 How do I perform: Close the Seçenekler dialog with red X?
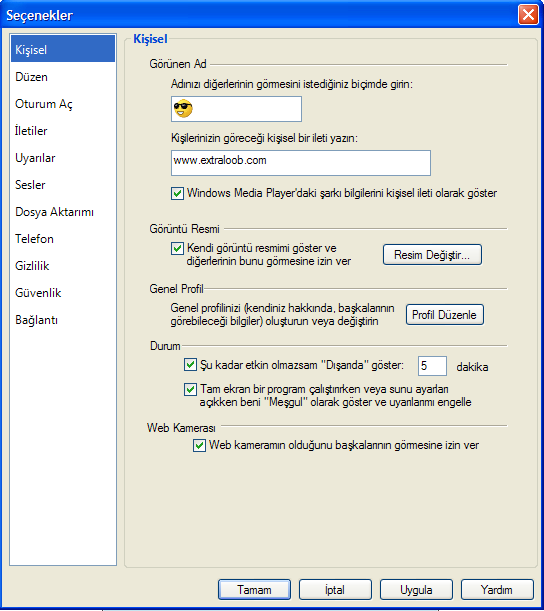pyautogui.click(x=528, y=15)
